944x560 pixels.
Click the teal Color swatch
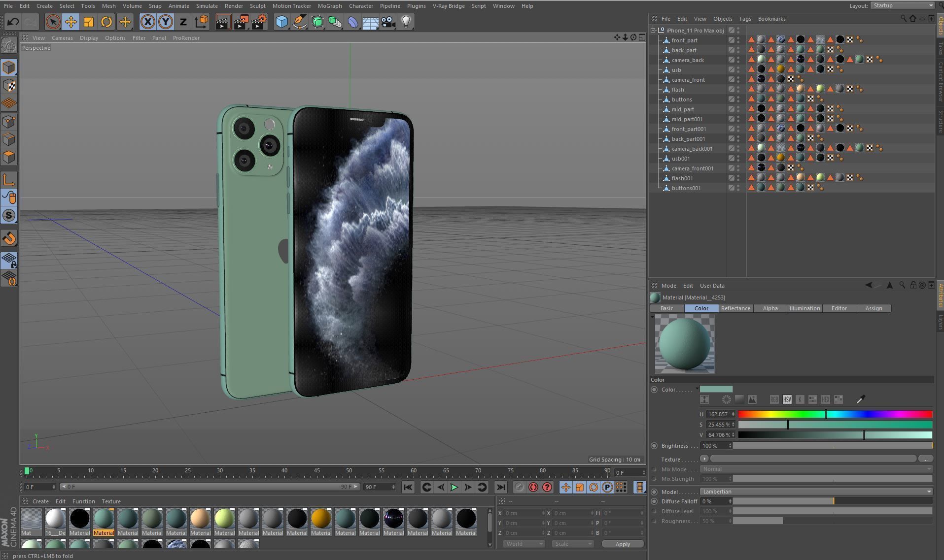716,389
